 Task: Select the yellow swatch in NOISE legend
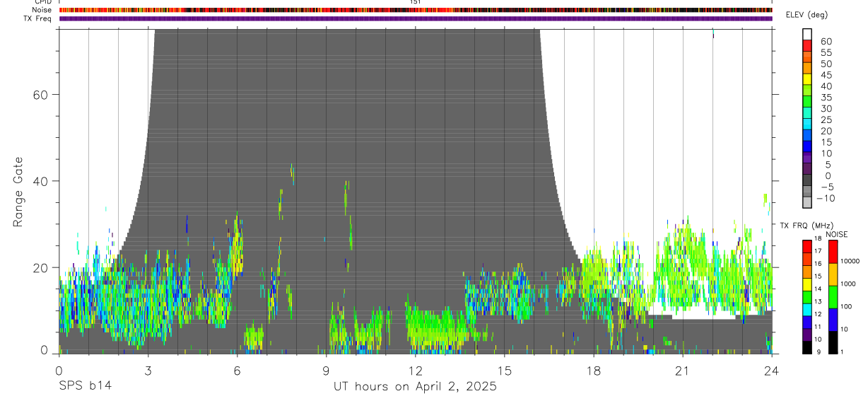click(833, 274)
